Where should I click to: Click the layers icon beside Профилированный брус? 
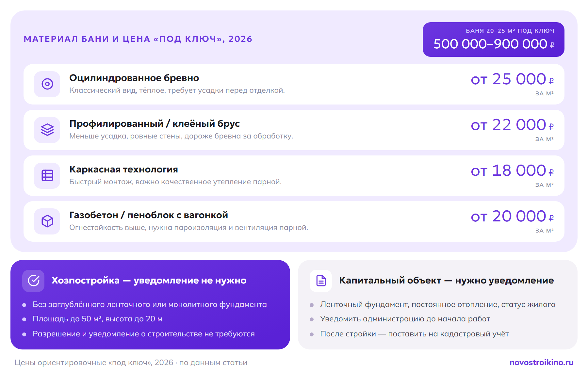point(47,130)
